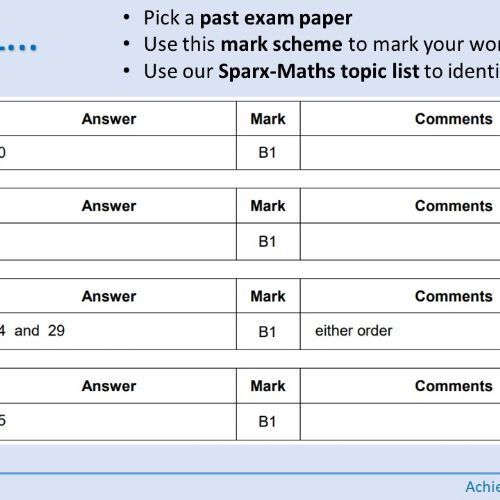Open the blue 'Achie' link at the bottom
This screenshot has width=500, height=500.
coord(483,487)
